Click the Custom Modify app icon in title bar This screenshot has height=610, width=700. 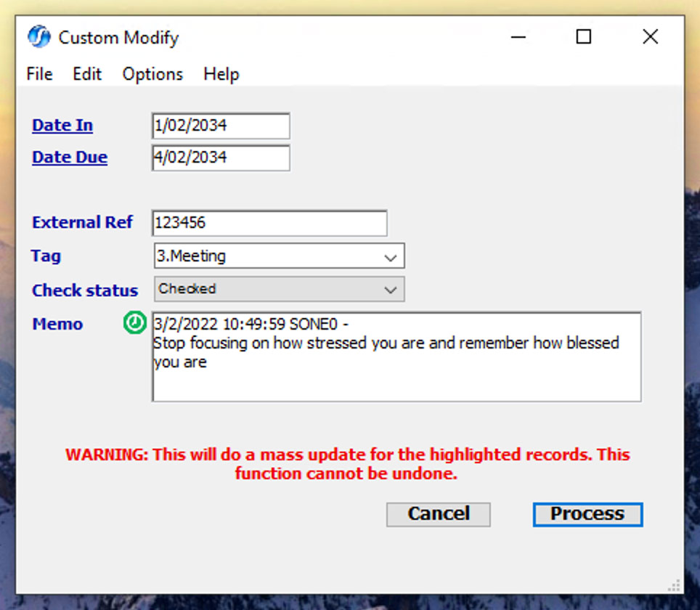coord(39,36)
